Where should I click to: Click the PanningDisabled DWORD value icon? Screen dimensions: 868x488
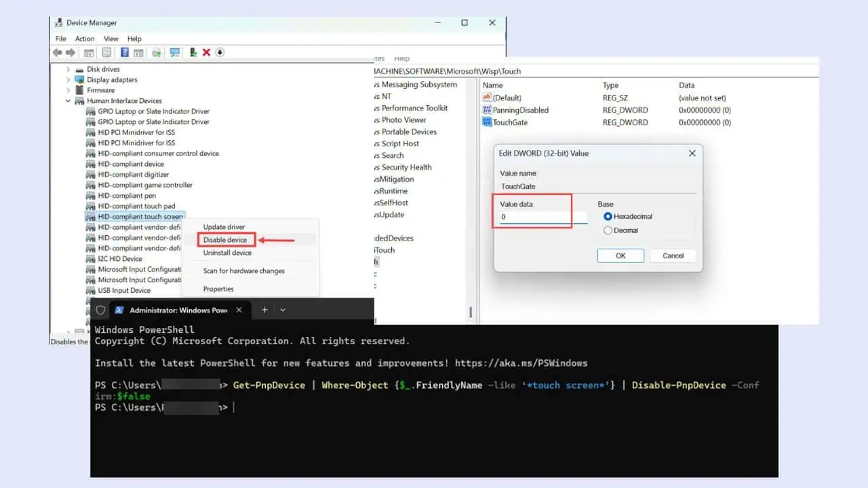point(487,110)
